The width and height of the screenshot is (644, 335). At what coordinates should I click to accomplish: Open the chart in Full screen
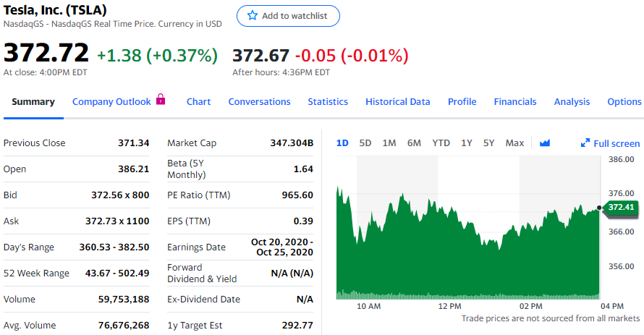coord(616,143)
